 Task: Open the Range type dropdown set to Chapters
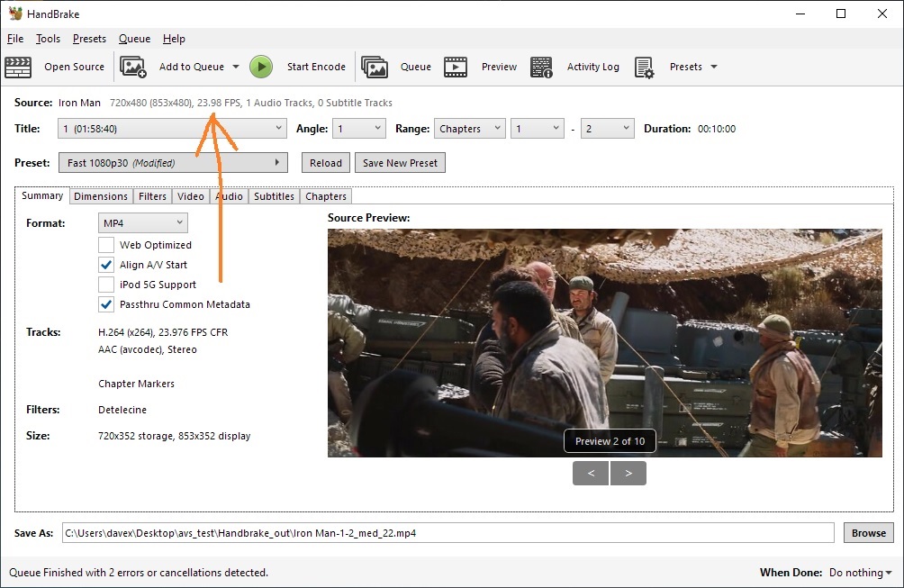coord(470,129)
